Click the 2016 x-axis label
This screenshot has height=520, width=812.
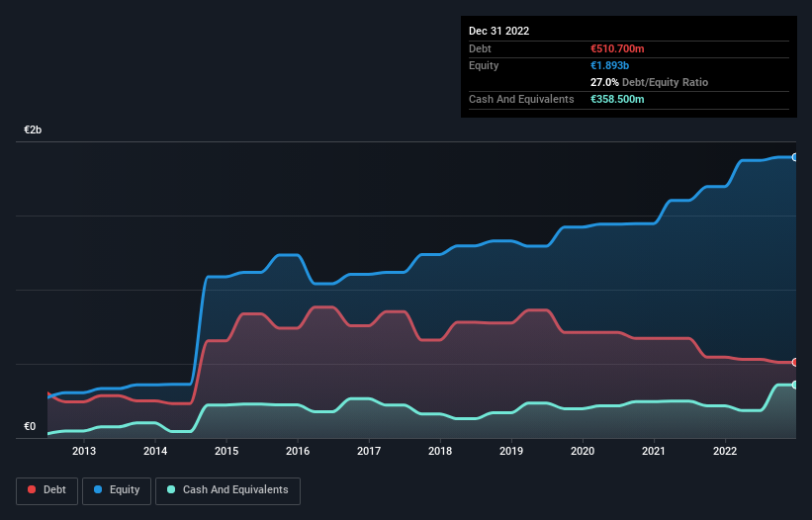click(x=298, y=451)
